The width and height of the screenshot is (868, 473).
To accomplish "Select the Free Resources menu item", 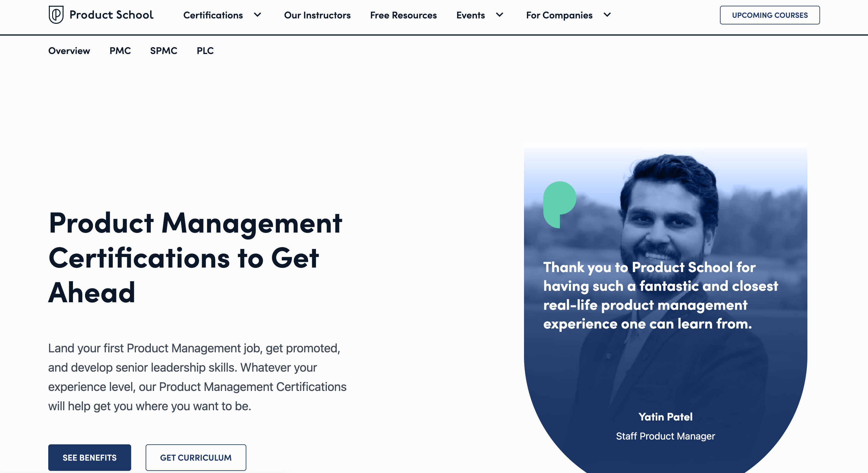I will click(403, 14).
